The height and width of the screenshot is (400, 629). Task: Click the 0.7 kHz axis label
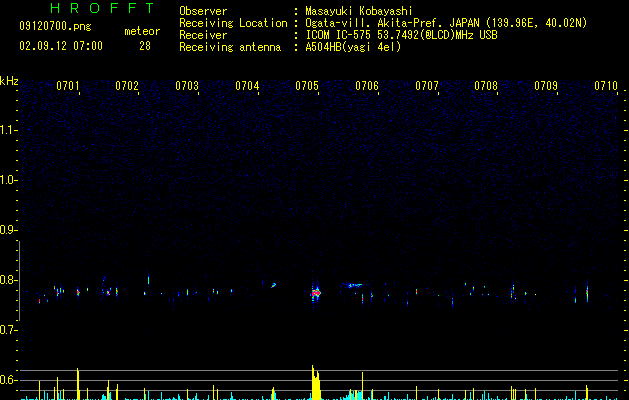pyautogui.click(x=9, y=330)
